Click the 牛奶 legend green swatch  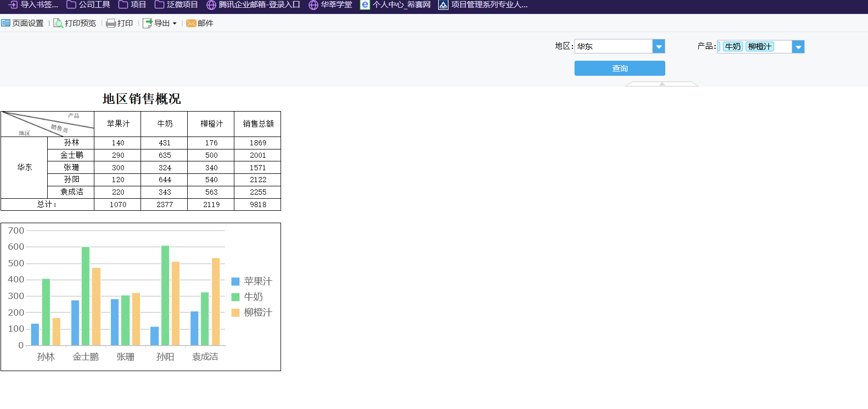pyautogui.click(x=235, y=297)
